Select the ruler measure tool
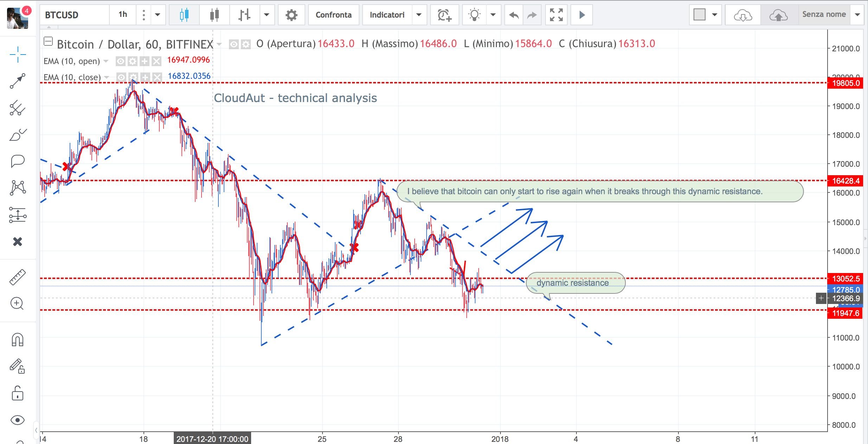Image resolution: width=868 pixels, height=444 pixels. [18, 277]
